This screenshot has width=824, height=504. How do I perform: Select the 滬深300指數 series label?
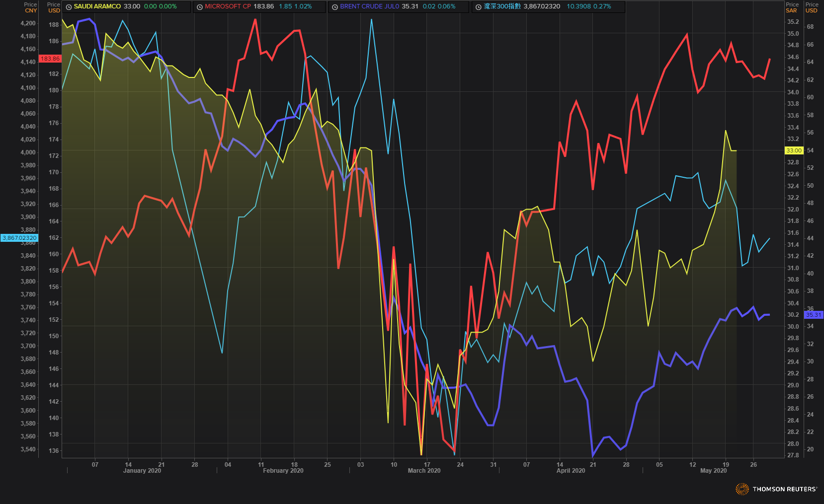(x=502, y=6)
